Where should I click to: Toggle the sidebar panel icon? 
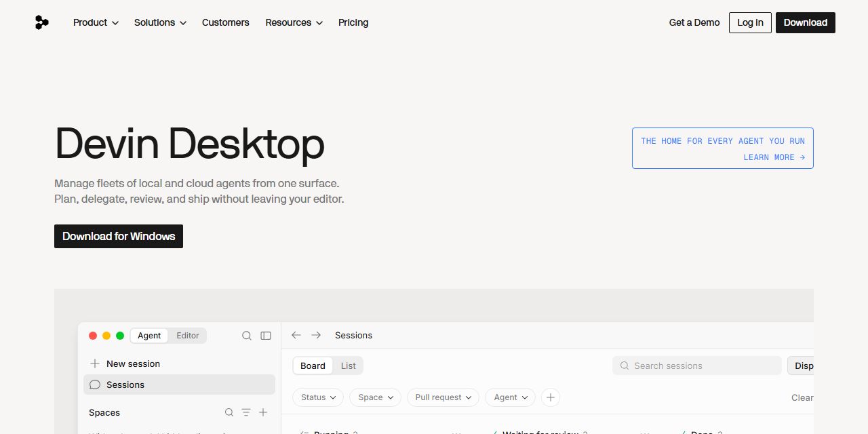click(x=266, y=336)
